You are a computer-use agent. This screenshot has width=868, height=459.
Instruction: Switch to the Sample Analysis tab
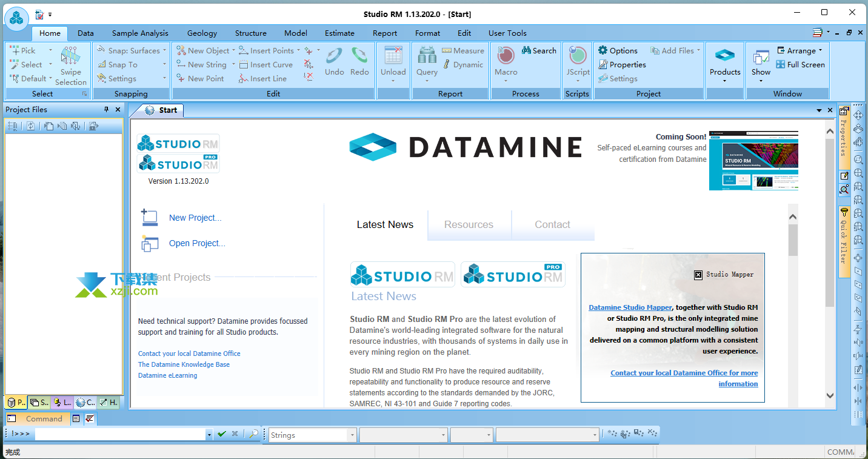click(x=140, y=33)
